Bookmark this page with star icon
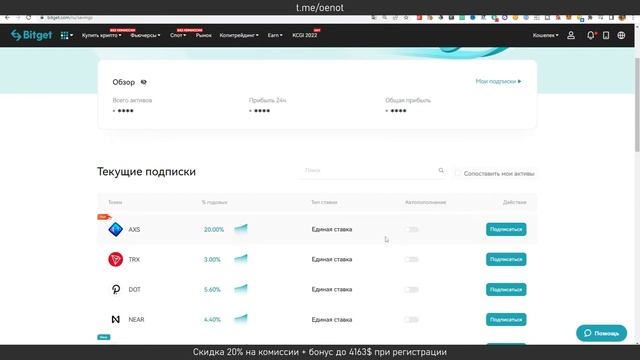The width and height of the screenshot is (640, 360). point(406,18)
